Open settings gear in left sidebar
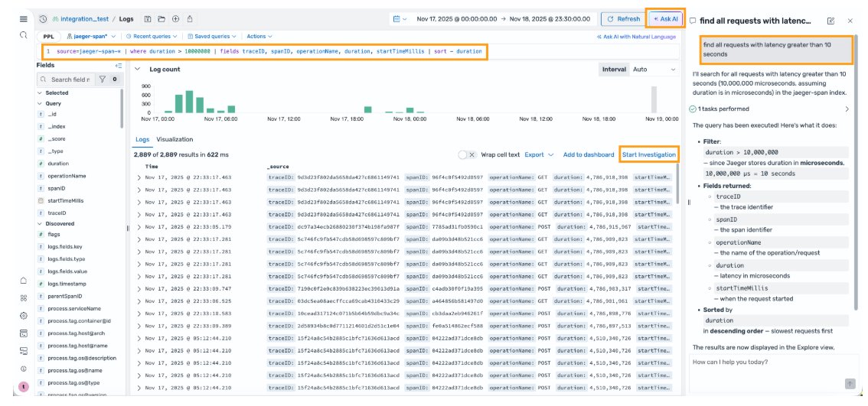The image size is (868, 406). tap(23, 315)
